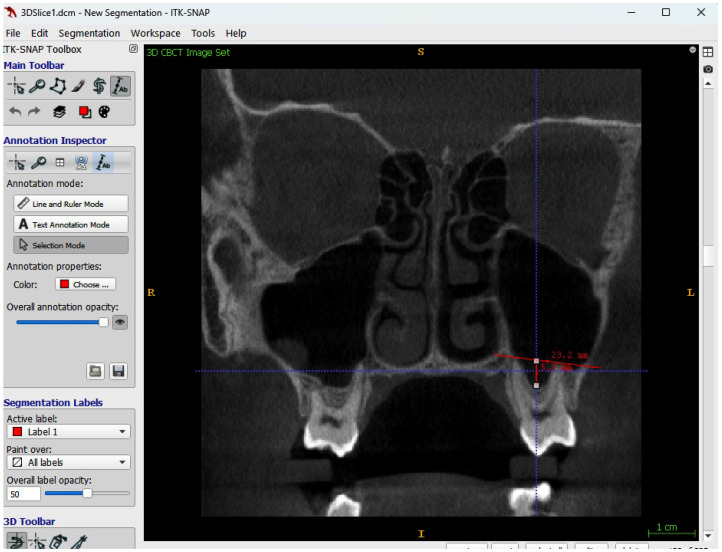Screen dimensions: 722x552
Task: Click the slice scrollbar down arrow
Action: (x=708, y=536)
